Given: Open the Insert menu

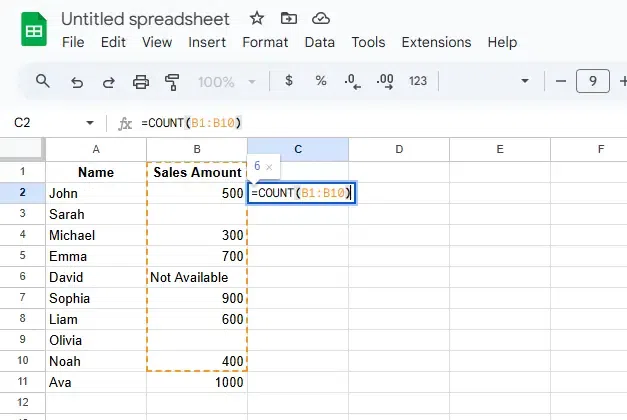Looking at the screenshot, I should click(x=207, y=42).
